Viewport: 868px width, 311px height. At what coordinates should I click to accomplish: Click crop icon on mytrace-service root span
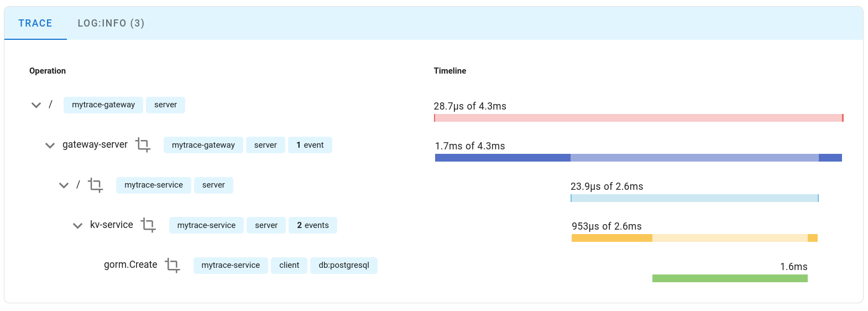[96, 185]
